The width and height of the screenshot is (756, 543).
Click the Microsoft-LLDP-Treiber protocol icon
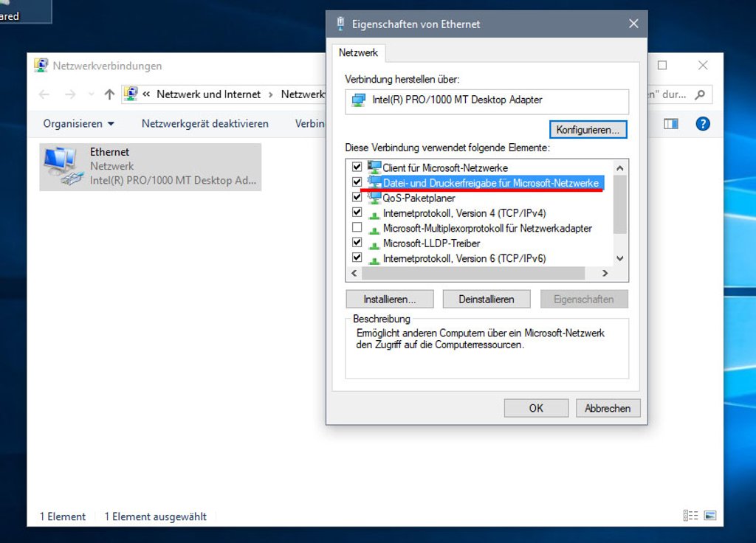(374, 244)
